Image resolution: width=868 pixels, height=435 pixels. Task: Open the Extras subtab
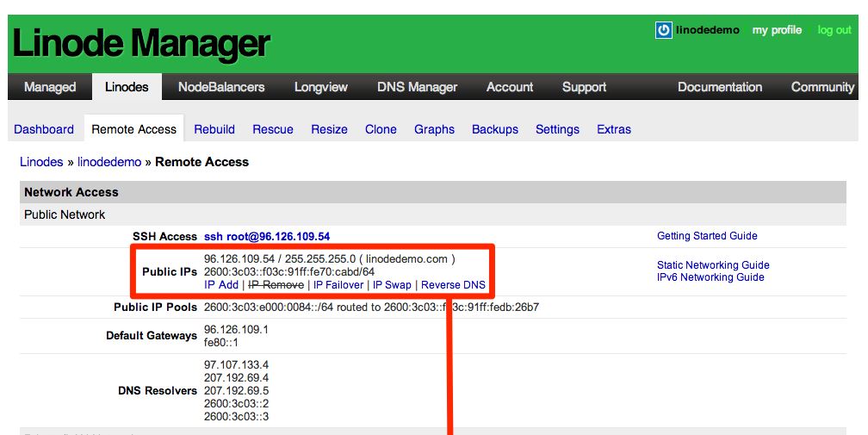click(614, 129)
